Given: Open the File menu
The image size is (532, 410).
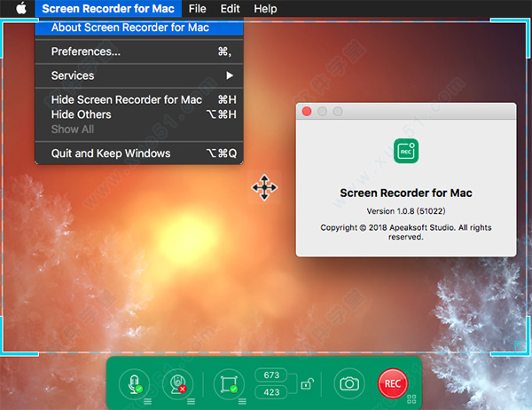Looking at the screenshot, I should (197, 9).
